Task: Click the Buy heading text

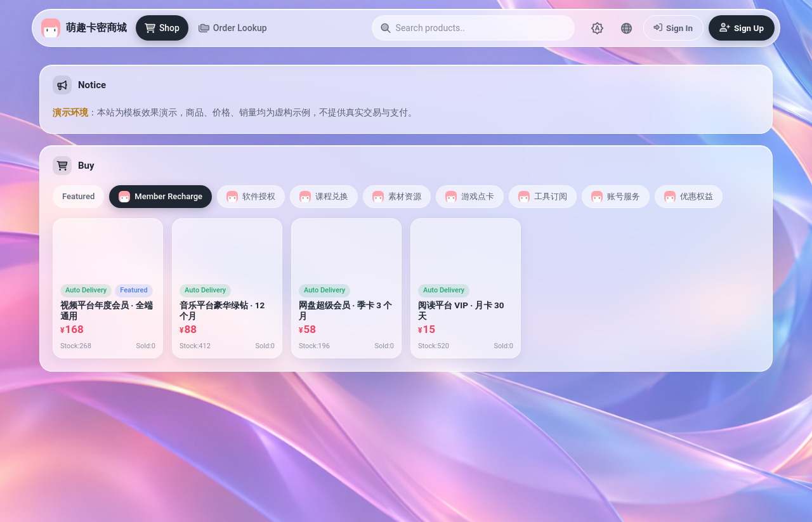Action: click(x=86, y=166)
